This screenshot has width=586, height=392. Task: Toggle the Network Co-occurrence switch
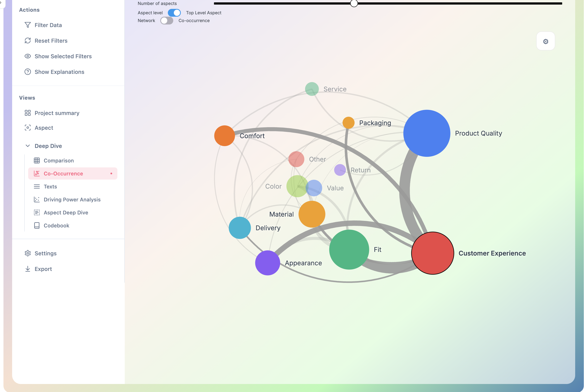click(167, 21)
